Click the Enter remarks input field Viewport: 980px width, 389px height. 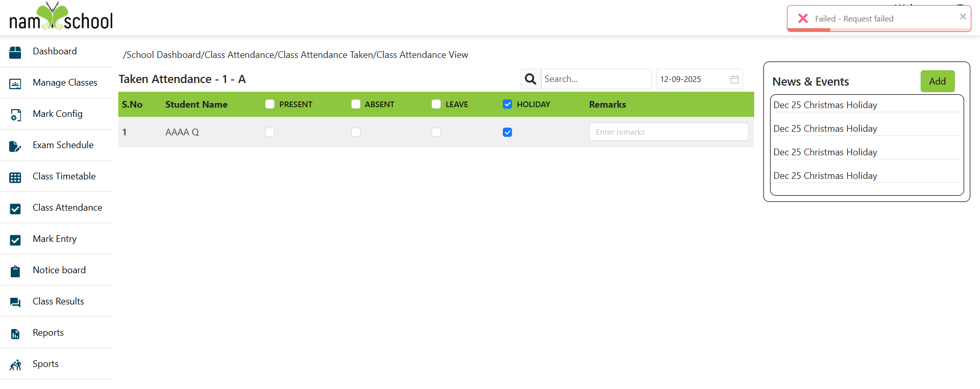coord(668,132)
